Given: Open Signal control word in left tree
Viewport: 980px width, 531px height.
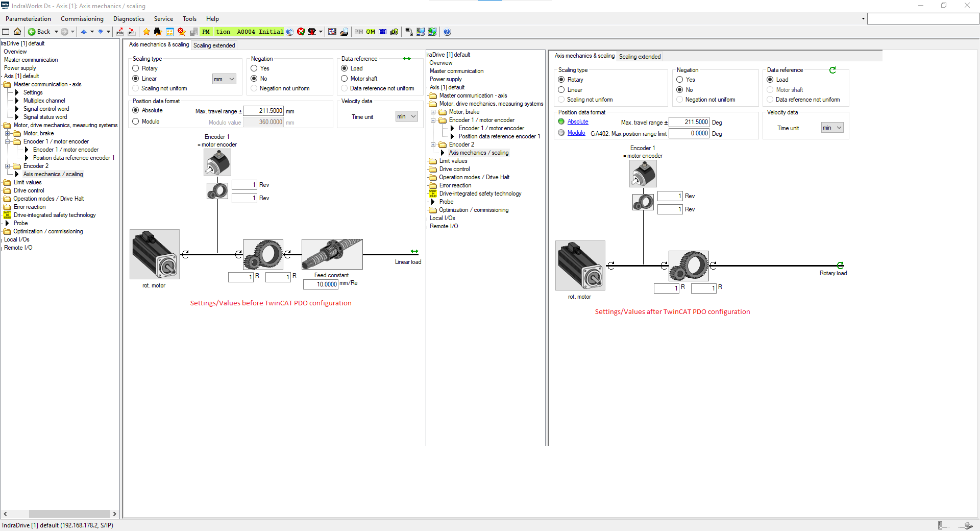Looking at the screenshot, I should 46,109.
